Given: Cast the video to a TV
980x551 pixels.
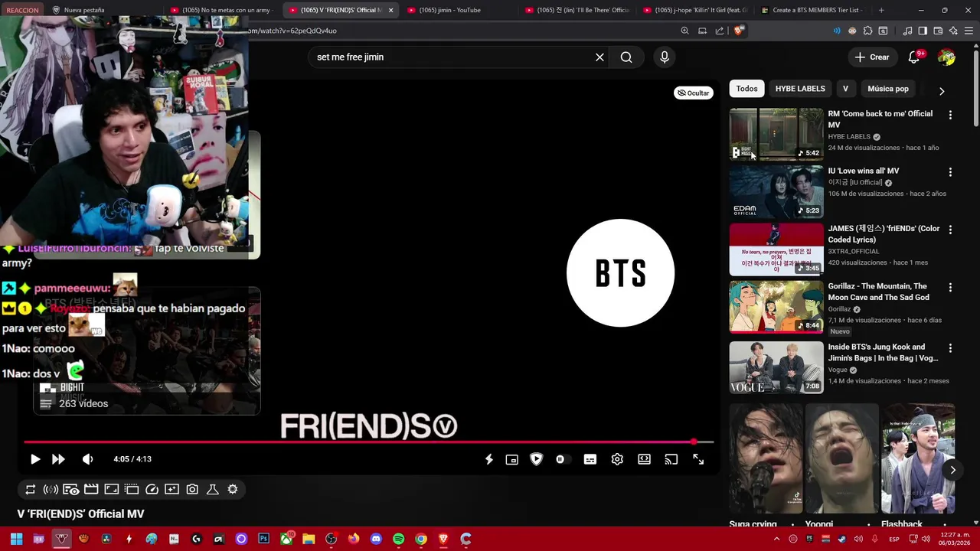Looking at the screenshot, I should 671,459.
